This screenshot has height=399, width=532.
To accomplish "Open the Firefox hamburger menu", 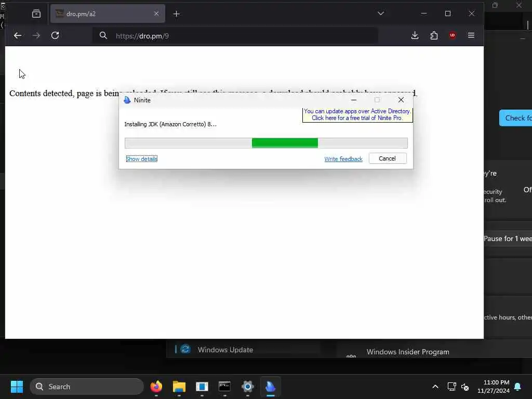I will (x=471, y=35).
